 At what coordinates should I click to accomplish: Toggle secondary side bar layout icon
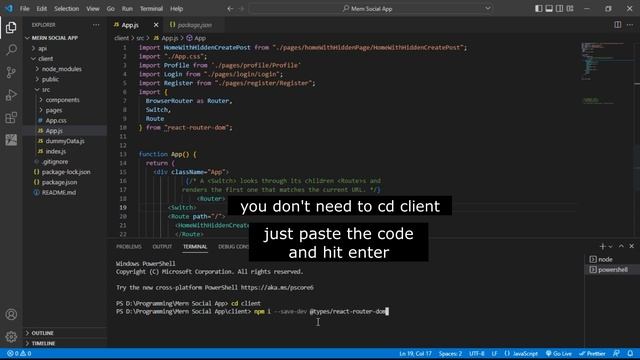[x=560, y=9]
